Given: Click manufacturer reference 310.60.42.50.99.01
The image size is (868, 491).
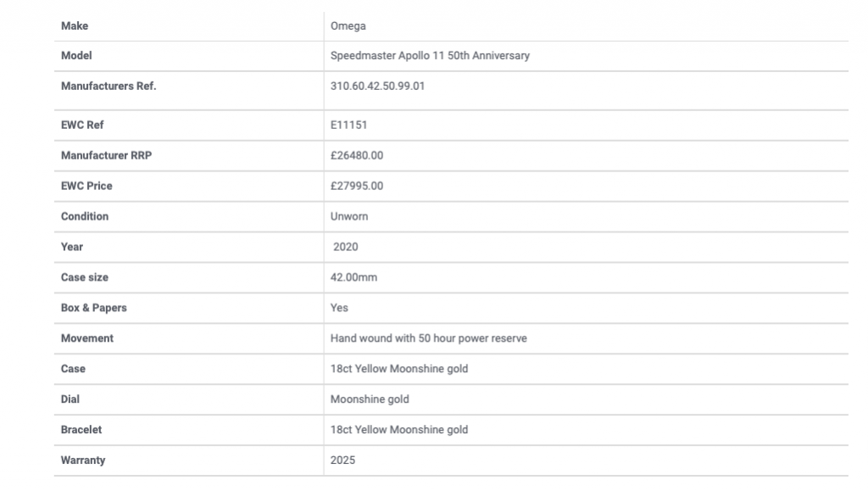Looking at the screenshot, I should [377, 86].
